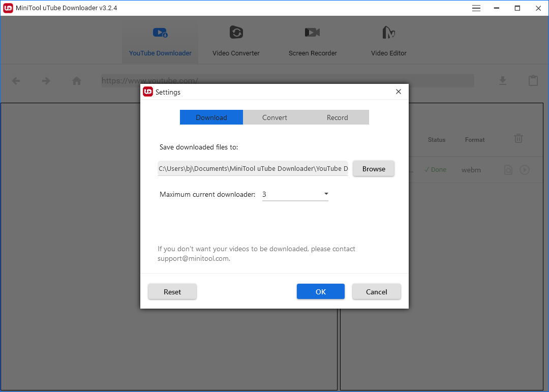Click the trash delete icon in list header
549x392 pixels.
pos(518,138)
